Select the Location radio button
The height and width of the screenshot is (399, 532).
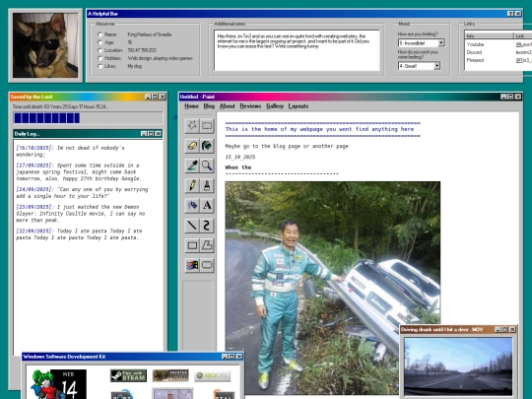pos(100,50)
